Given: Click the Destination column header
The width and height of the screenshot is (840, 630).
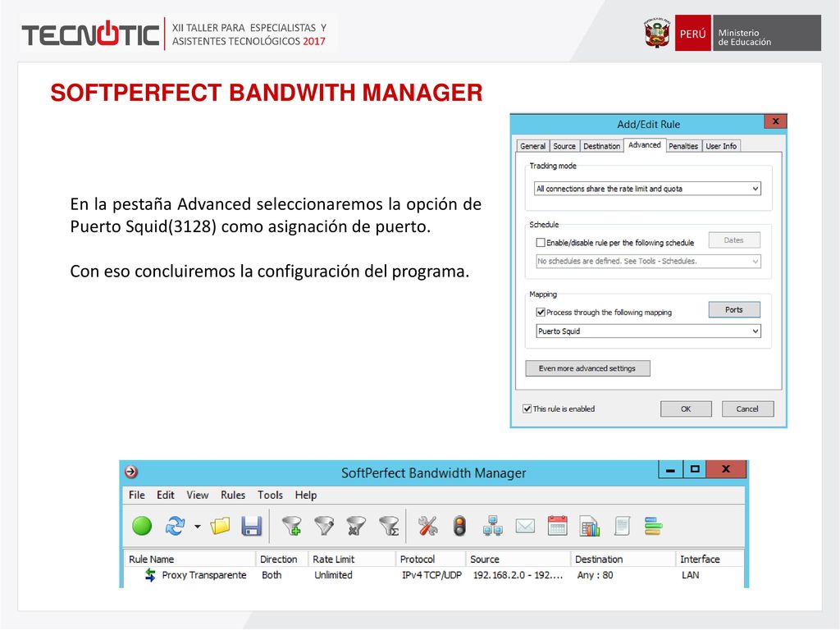Looking at the screenshot, I should point(623,559).
